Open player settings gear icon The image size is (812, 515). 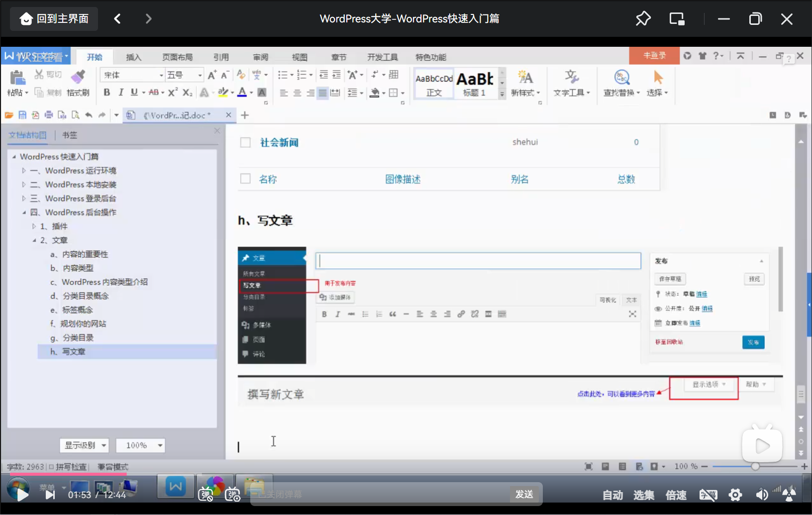735,495
